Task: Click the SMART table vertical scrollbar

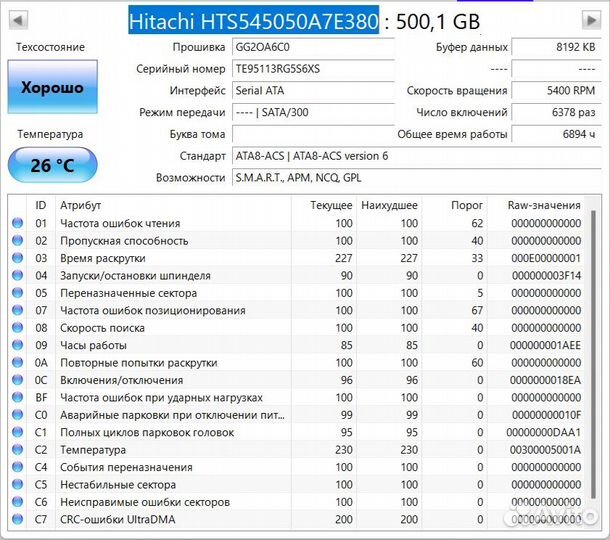Action: [x=593, y=354]
